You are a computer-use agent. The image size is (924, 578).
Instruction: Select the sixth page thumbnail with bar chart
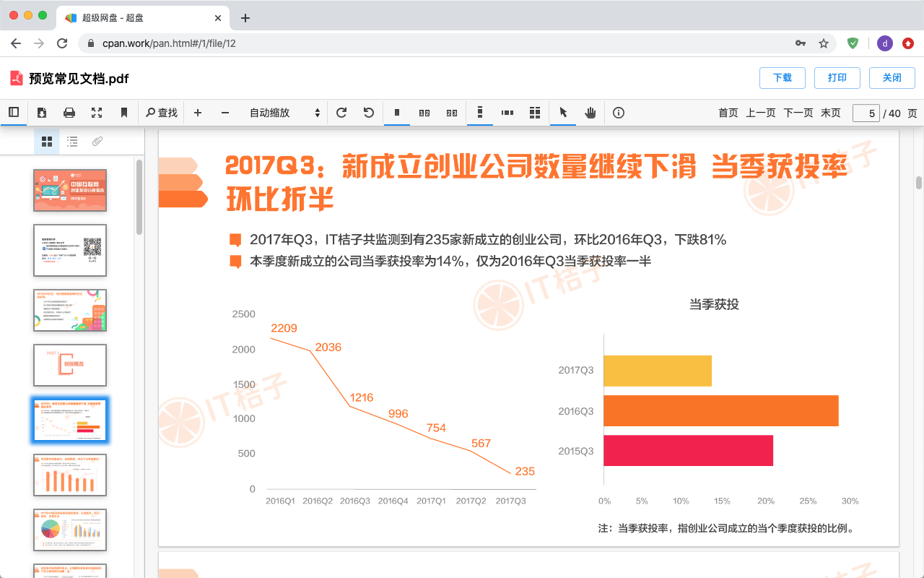tap(70, 475)
